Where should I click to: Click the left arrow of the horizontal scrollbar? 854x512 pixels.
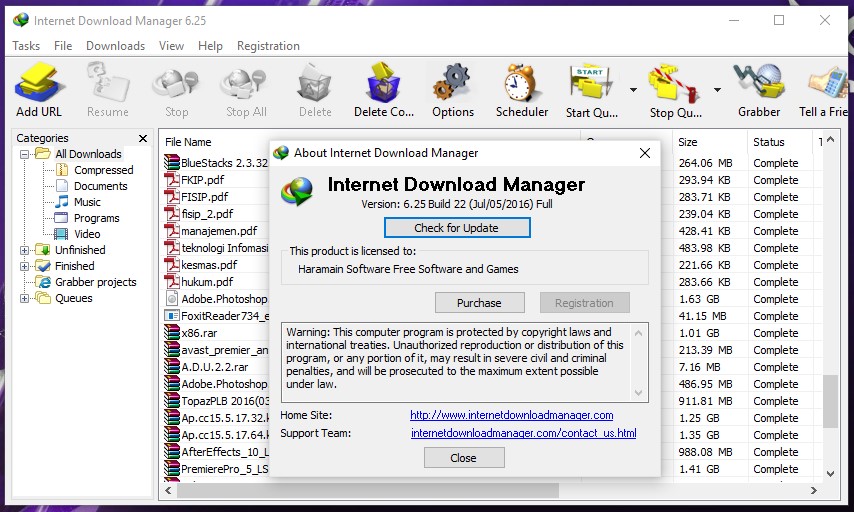[x=168, y=491]
